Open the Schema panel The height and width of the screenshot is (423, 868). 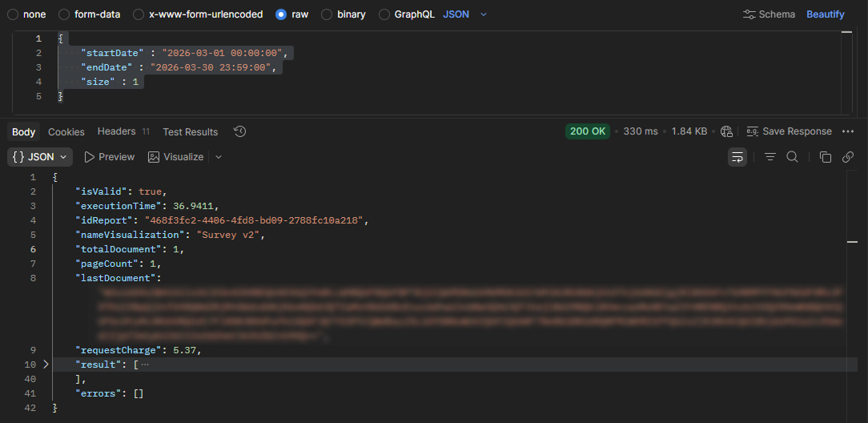pos(769,14)
